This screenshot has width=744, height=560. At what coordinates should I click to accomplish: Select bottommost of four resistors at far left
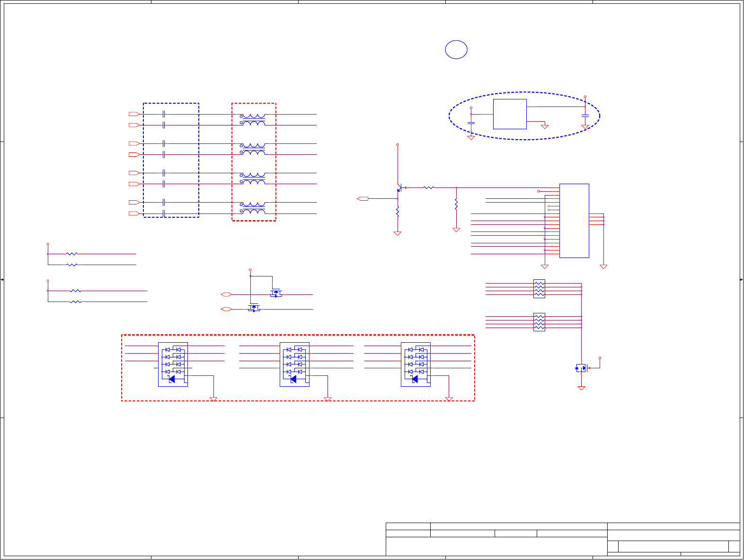coord(76,302)
